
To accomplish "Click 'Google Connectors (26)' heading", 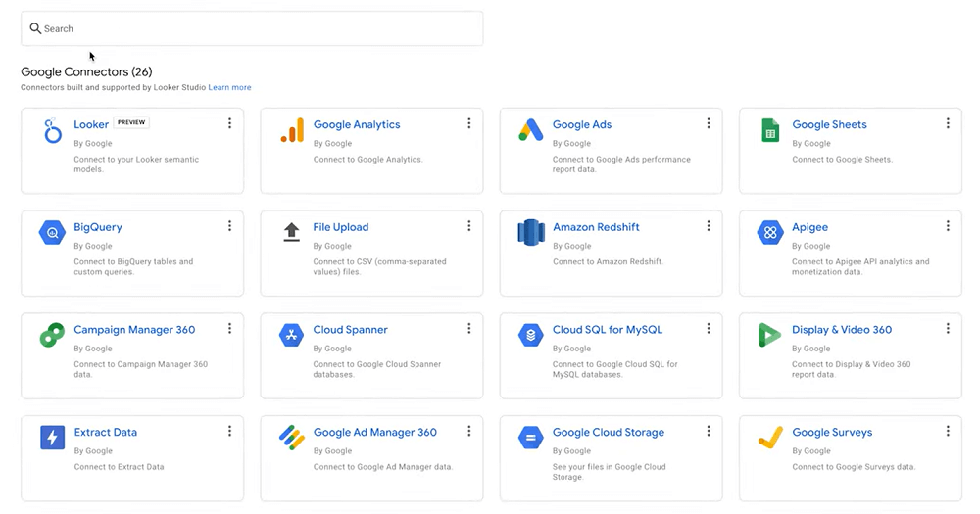I will pyautogui.click(x=86, y=71).
